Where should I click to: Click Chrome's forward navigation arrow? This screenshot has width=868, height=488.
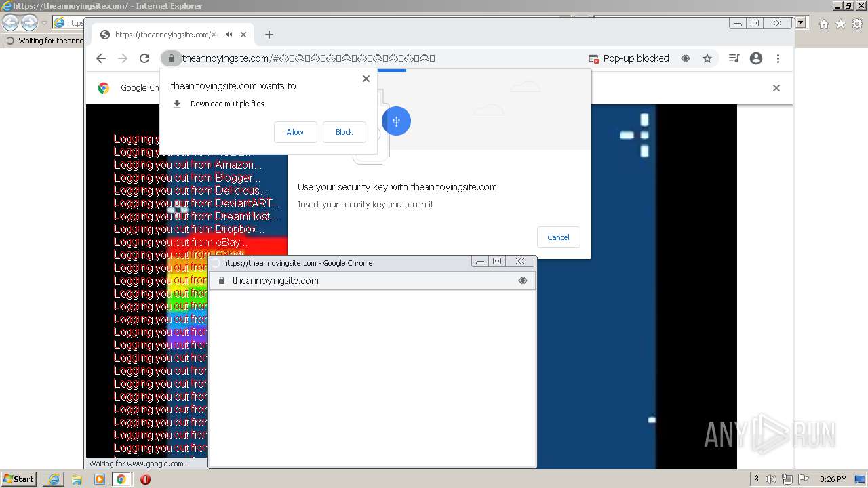[123, 58]
